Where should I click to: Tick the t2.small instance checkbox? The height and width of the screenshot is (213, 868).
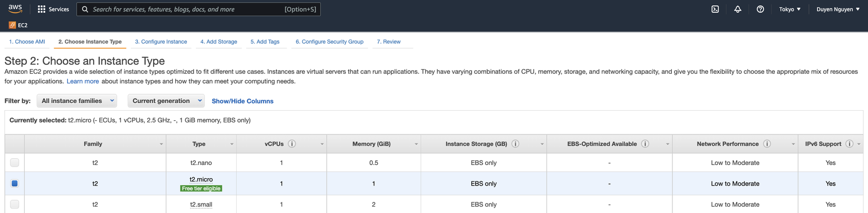15,204
